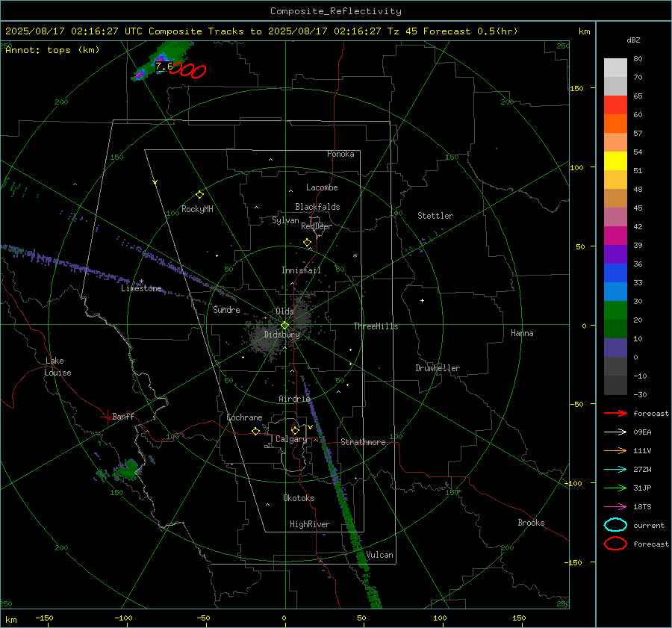
Task: Click the red swatch between 65 and 60
Action: click(x=615, y=105)
